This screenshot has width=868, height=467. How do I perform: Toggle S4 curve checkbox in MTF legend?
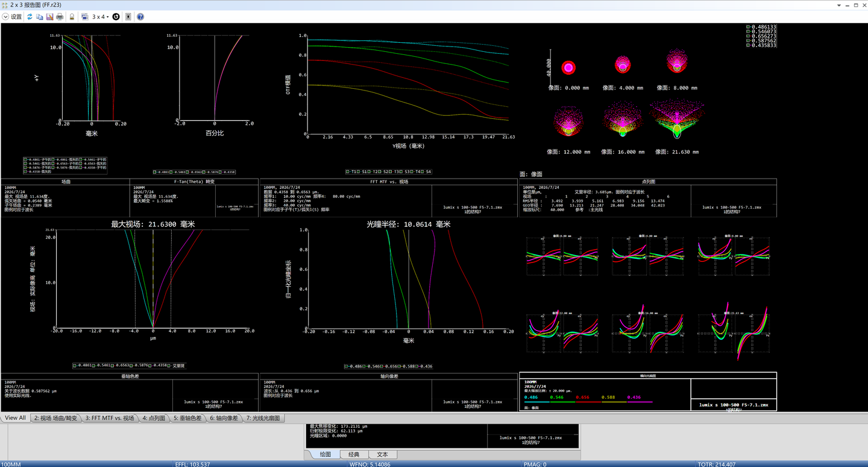(x=423, y=171)
